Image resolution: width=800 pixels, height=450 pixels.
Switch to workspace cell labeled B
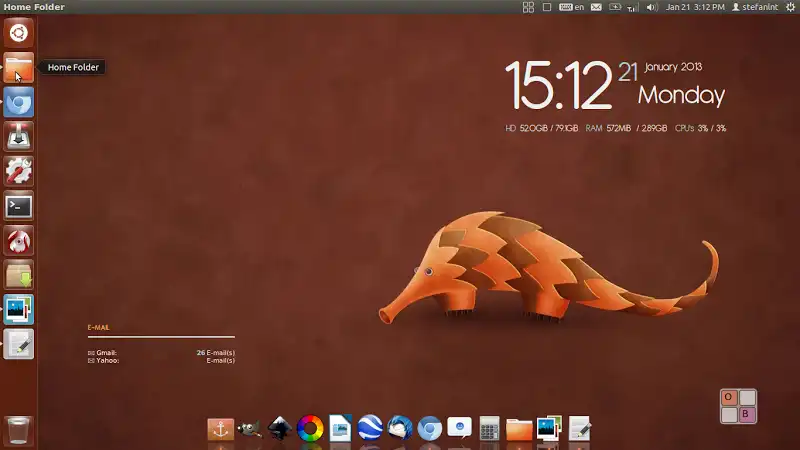click(x=747, y=415)
